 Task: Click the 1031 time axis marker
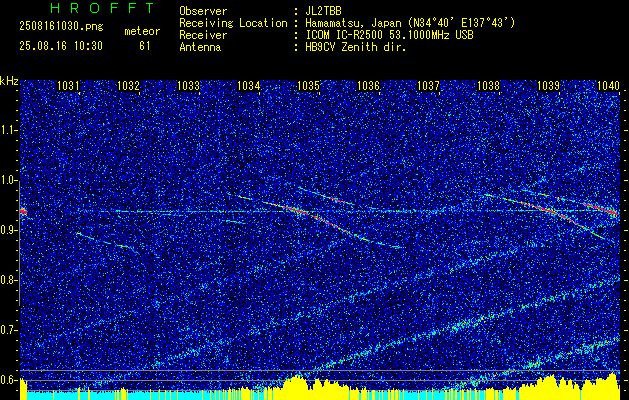pyautogui.click(x=68, y=85)
